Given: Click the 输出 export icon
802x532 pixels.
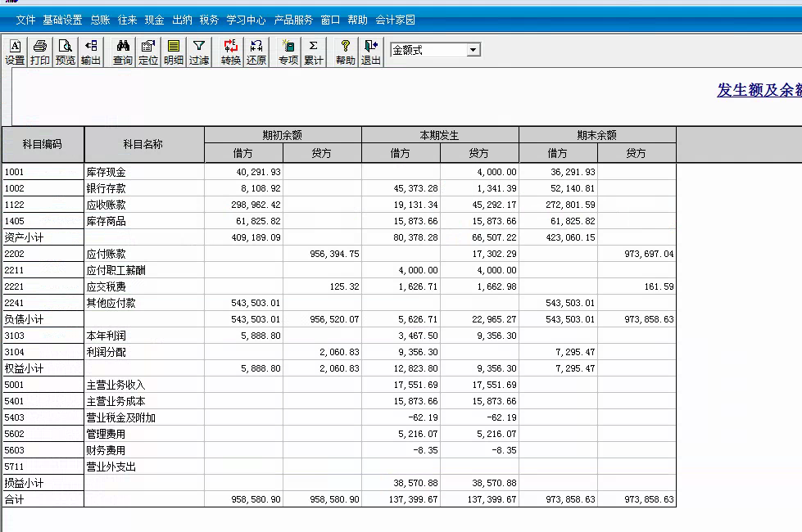Looking at the screenshot, I should [91, 52].
